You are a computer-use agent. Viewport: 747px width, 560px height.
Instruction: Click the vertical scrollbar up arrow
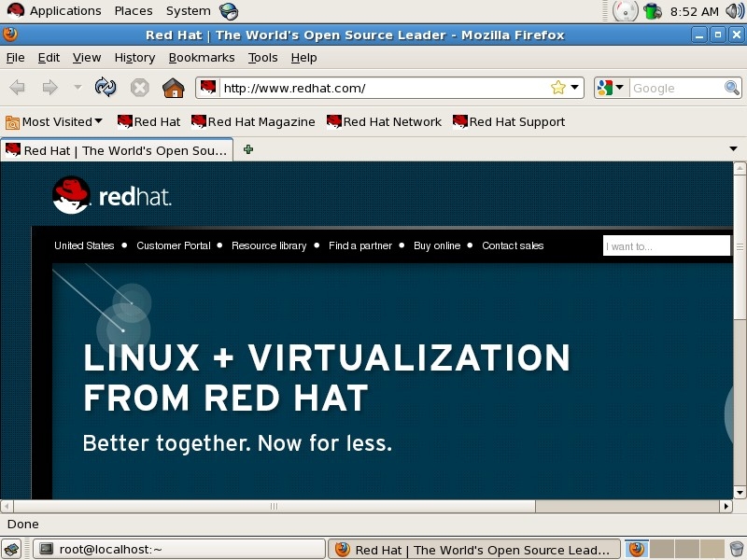coord(740,168)
